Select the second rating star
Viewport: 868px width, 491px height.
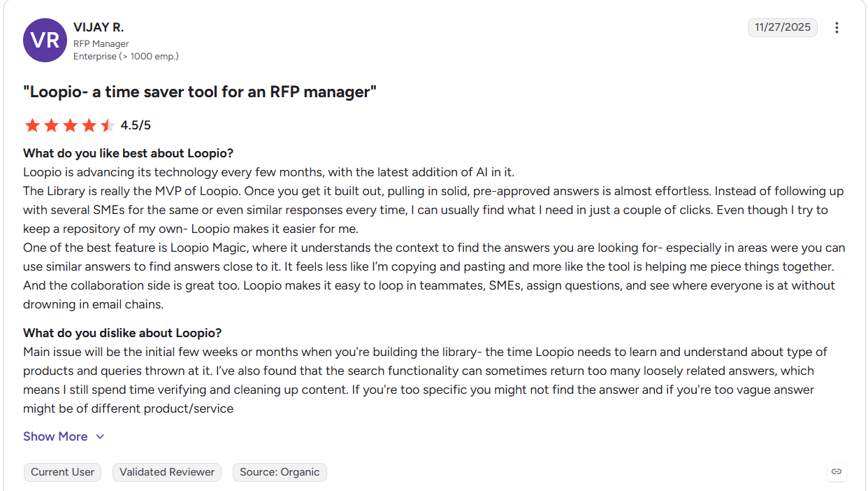point(51,126)
